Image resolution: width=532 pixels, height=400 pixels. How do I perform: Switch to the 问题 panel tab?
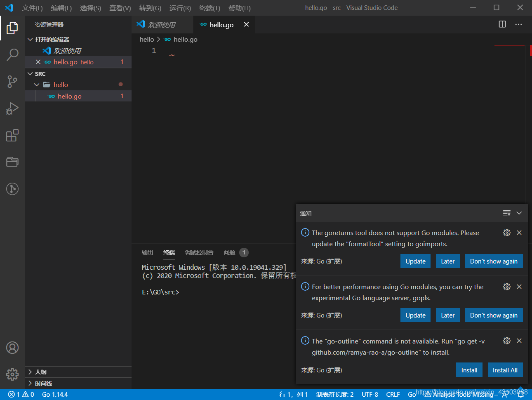tap(229, 252)
